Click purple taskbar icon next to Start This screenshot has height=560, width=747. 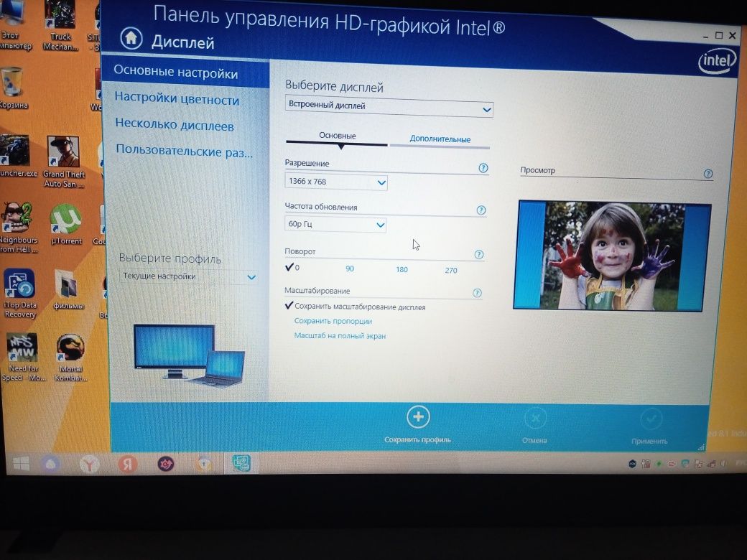coord(50,463)
